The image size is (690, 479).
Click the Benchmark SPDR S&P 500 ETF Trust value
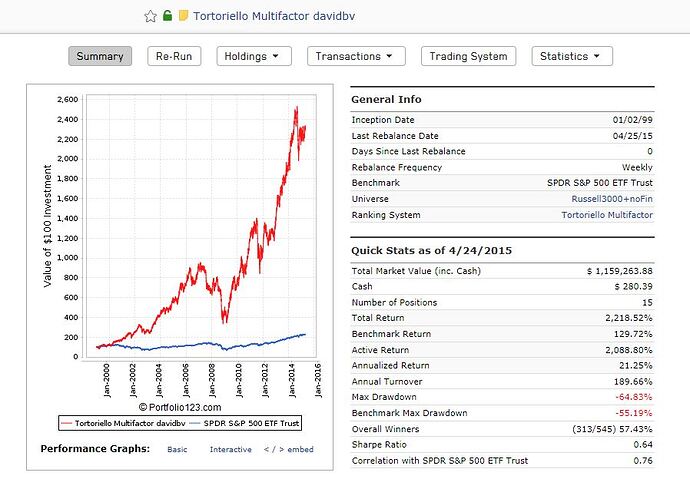(600, 183)
